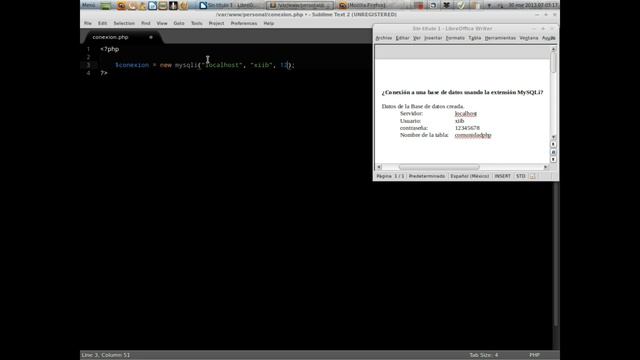Click "comunidadphp" in the Writer document

click(473, 135)
